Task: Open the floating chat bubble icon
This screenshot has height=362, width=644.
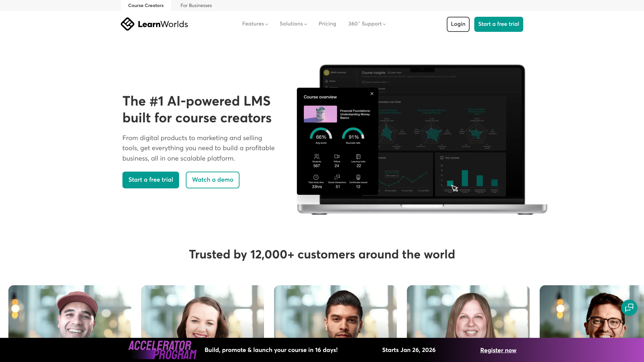Action: pos(629,308)
